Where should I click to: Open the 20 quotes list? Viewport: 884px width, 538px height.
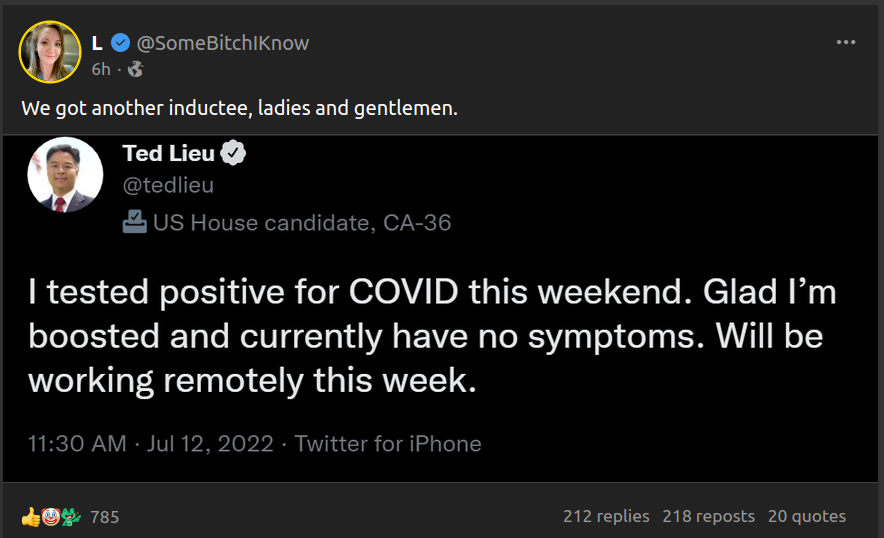[x=806, y=516]
